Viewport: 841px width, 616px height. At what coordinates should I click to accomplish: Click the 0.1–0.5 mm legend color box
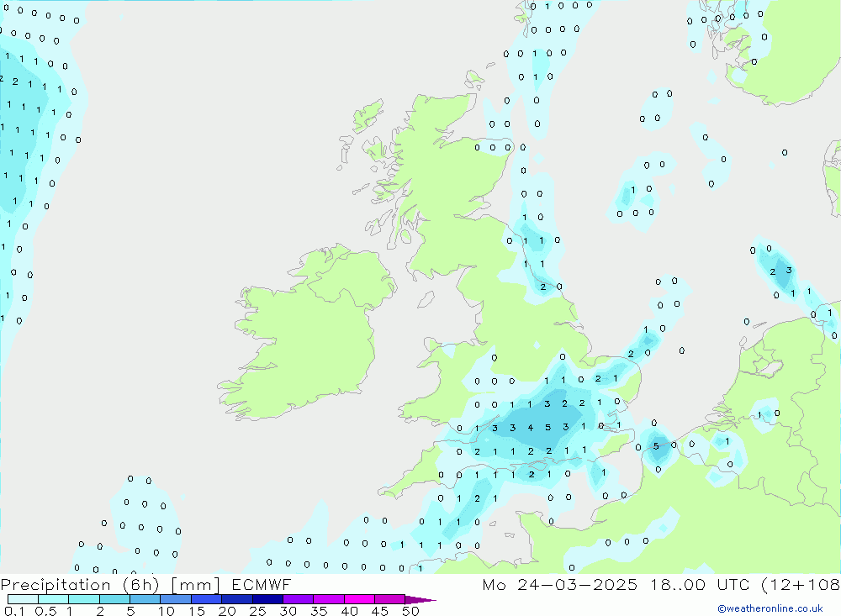point(23,599)
